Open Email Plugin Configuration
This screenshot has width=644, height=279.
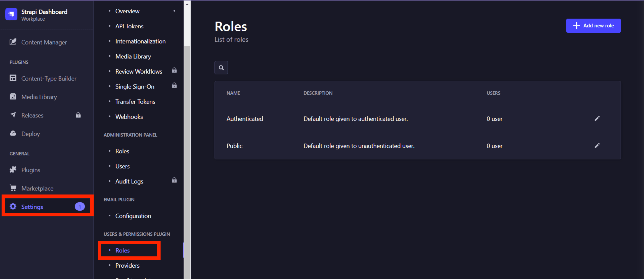pyautogui.click(x=133, y=216)
